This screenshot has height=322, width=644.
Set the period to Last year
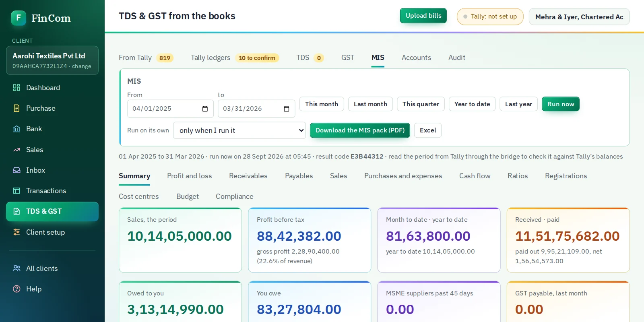pyautogui.click(x=518, y=104)
